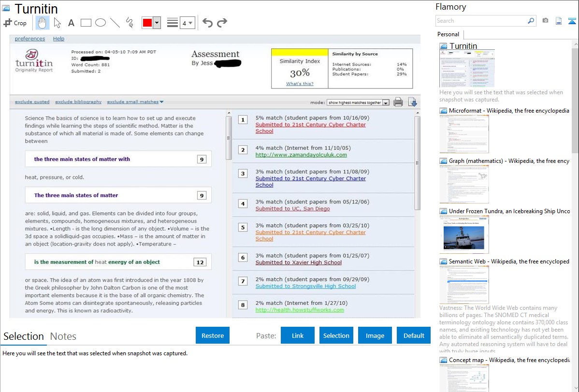Click the printer icon
The height and width of the screenshot is (392, 579).
coord(398,102)
